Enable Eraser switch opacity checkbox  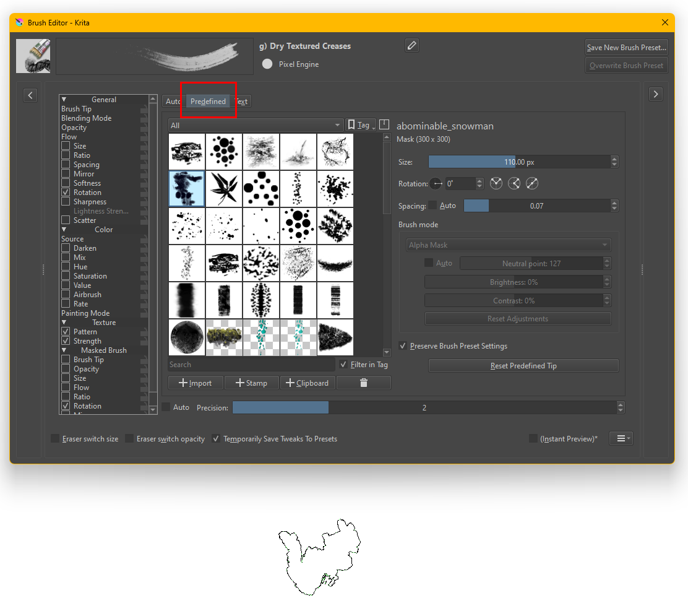tap(129, 438)
